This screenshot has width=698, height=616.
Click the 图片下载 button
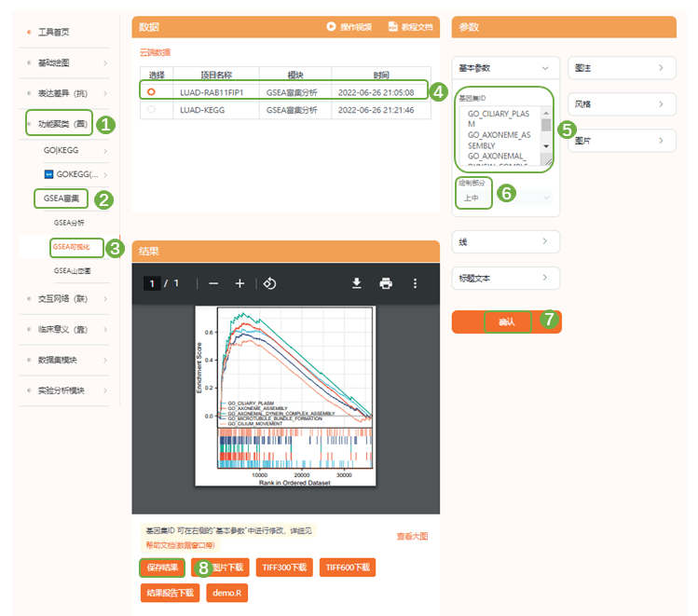(220, 568)
